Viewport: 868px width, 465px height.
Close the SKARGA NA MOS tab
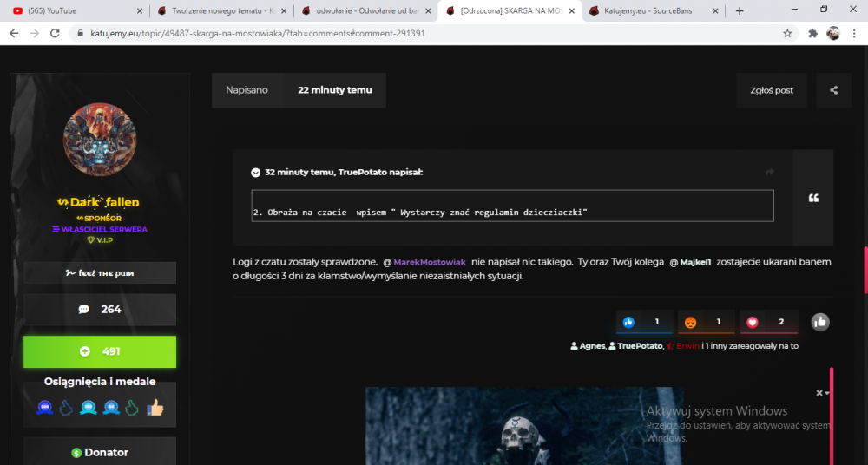tap(572, 10)
